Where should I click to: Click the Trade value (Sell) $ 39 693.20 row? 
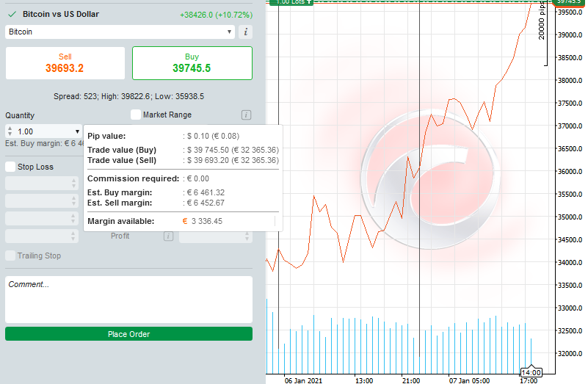183,160
